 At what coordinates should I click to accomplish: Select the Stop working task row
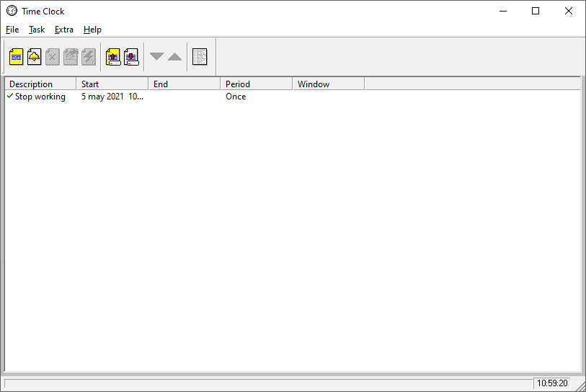[40, 97]
